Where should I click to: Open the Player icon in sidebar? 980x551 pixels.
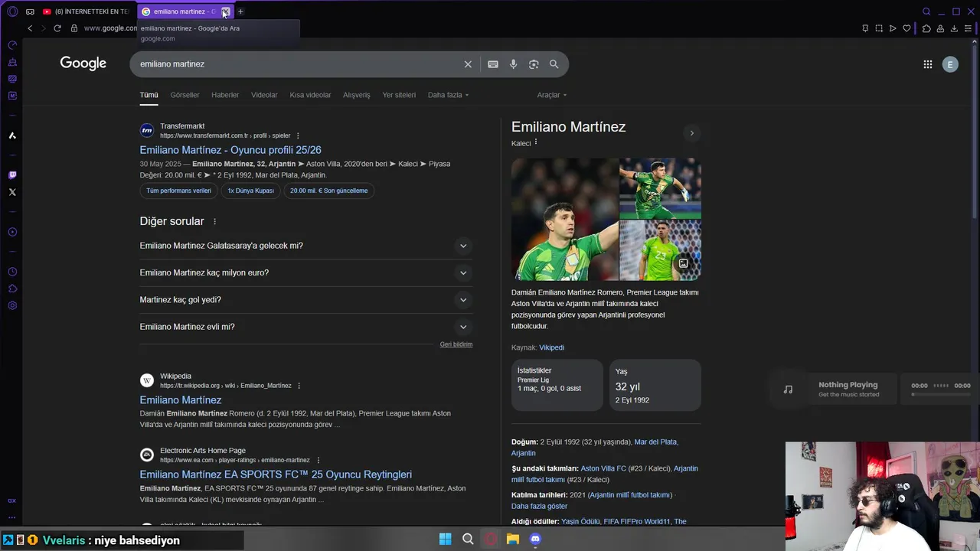[x=12, y=232]
